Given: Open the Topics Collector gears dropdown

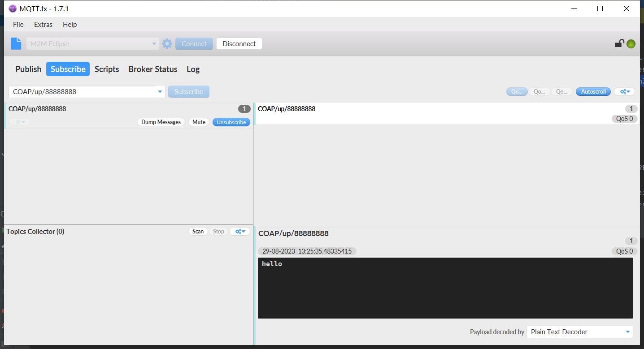Looking at the screenshot, I should [239, 231].
